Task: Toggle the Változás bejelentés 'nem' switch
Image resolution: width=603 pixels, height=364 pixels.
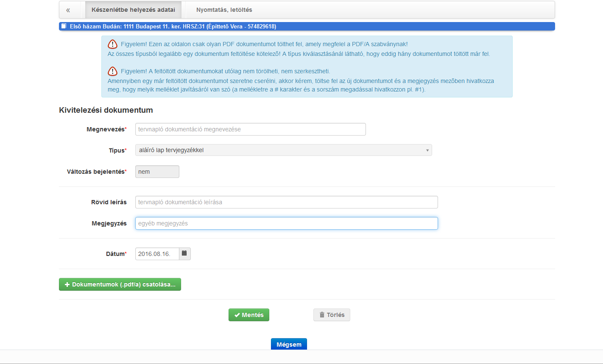Action: point(157,172)
